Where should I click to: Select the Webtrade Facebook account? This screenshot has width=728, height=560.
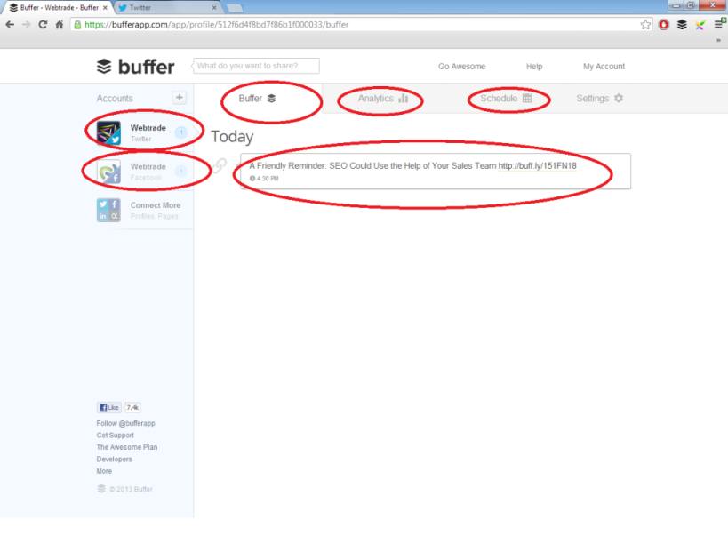(x=144, y=172)
